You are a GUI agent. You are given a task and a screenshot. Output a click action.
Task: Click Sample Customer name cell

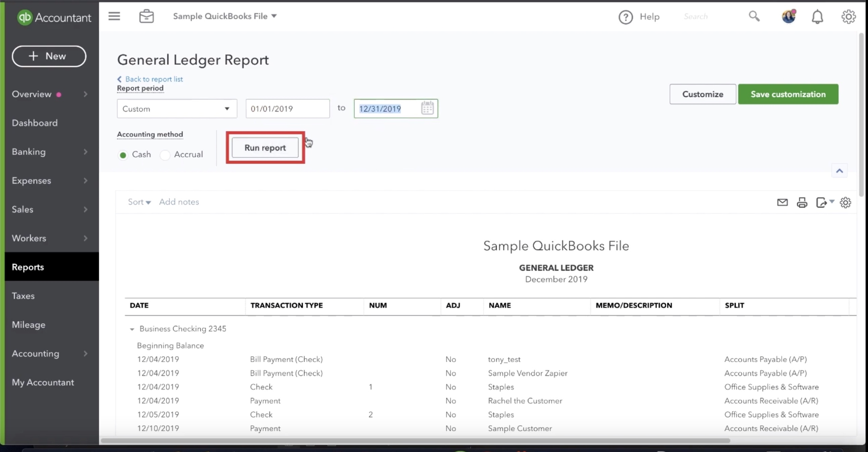point(520,428)
